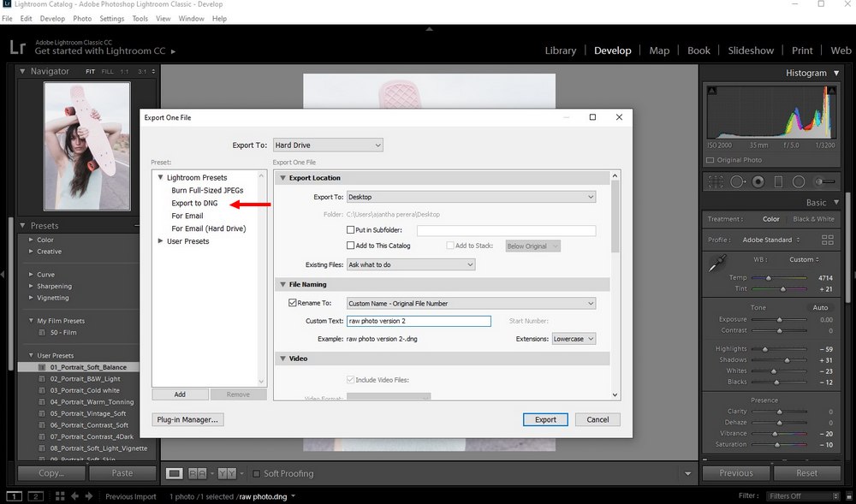Close the Export One File dialog

[x=619, y=117]
